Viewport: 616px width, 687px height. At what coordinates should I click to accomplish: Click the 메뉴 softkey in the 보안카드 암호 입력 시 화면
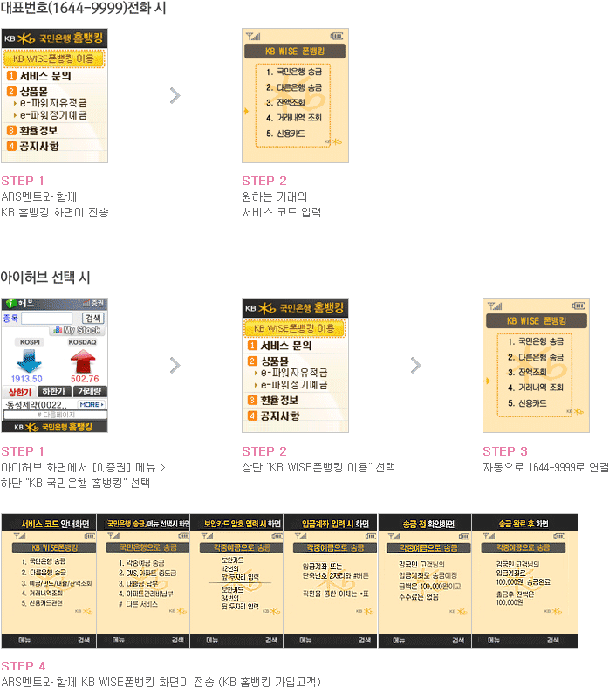[212, 640]
